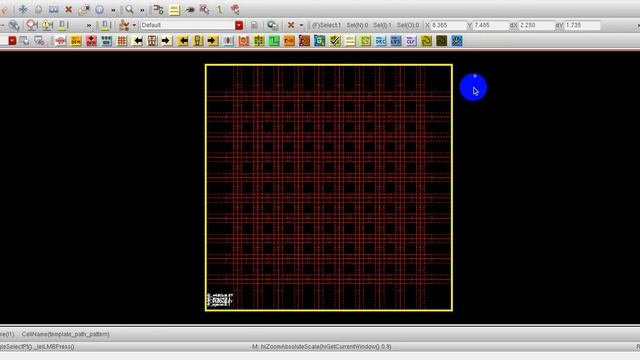640x360 pixels.
Task: Click the green arrow connector icon in top toolbar
Action: point(158,9)
